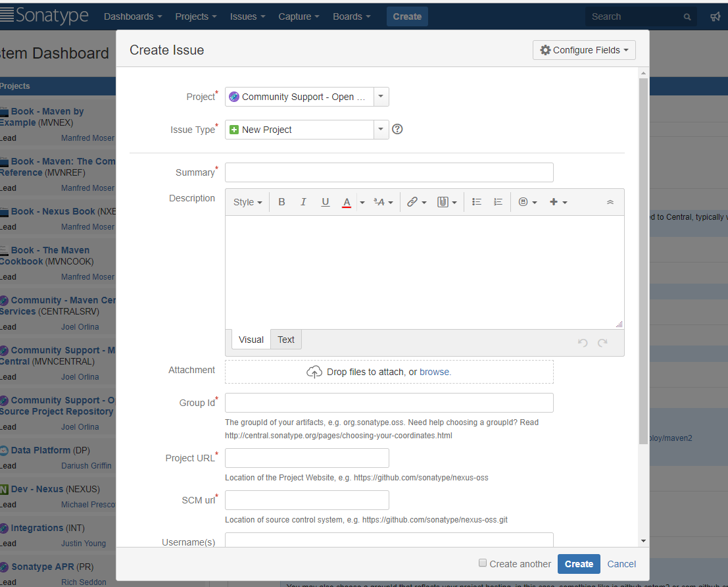Pick text color with the A icon
The width and height of the screenshot is (728, 587).
pos(347,202)
